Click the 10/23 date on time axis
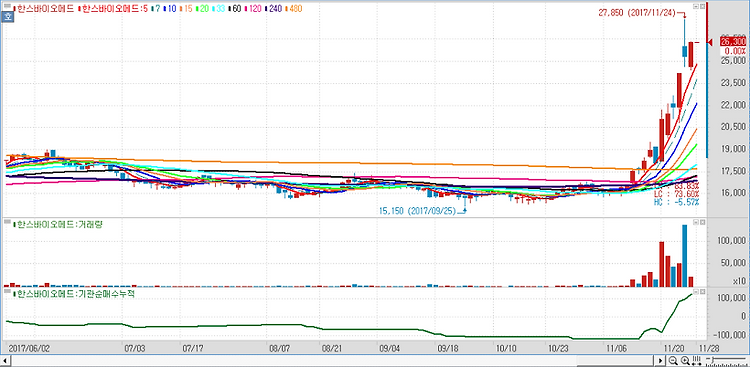The width and height of the screenshot is (750, 367). (558, 347)
